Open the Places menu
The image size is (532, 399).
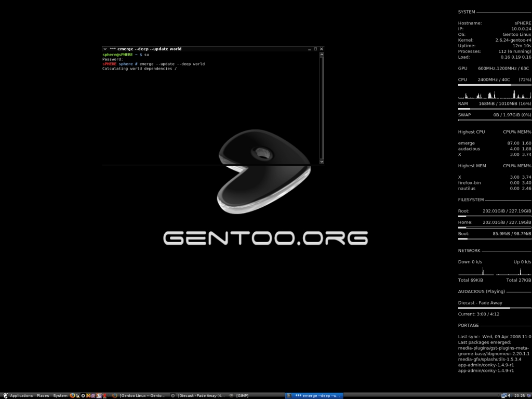[x=43, y=395]
